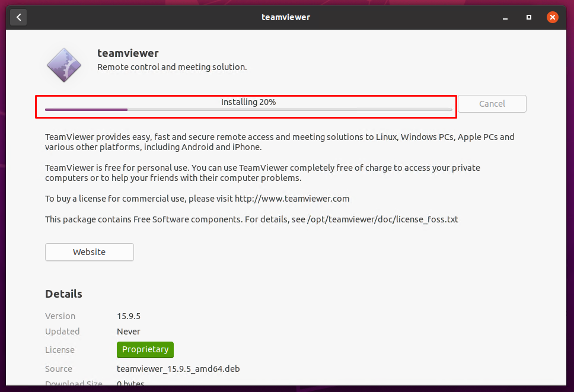
Task: Click the Proprietary license badge
Action: click(145, 349)
